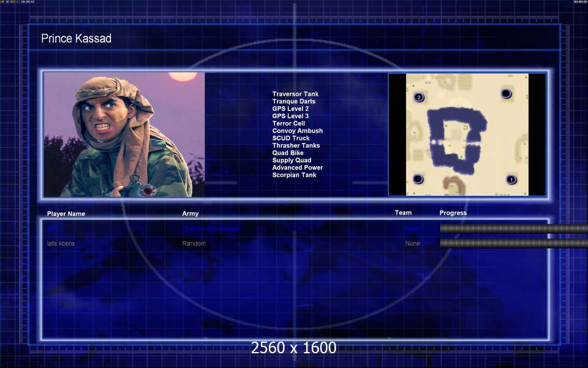
Task: Select the SCUD Truck entry
Action: pos(291,138)
